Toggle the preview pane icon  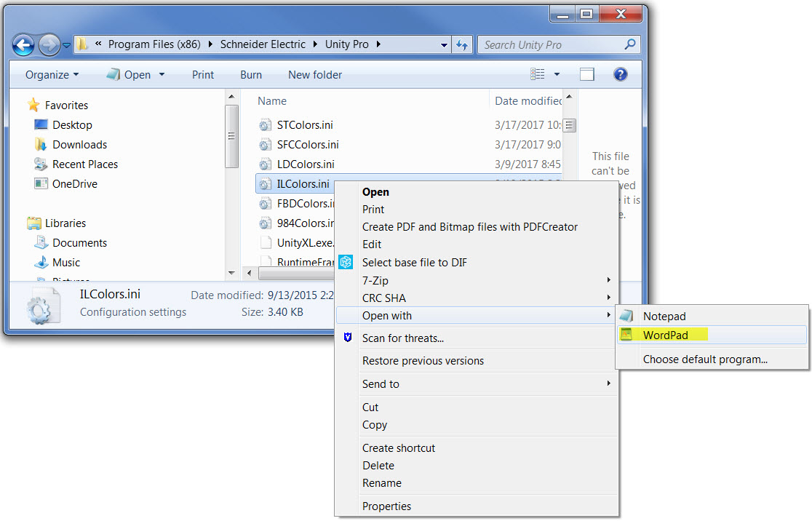coord(586,74)
